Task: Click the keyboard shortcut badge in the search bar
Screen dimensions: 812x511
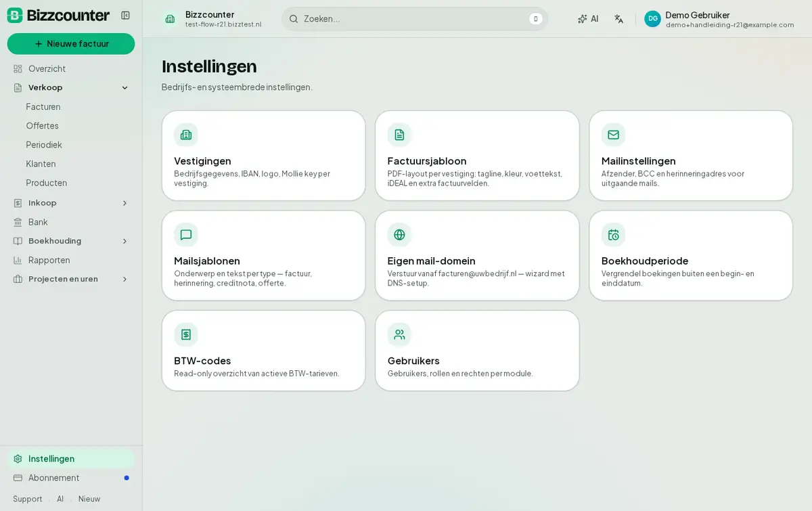Action: [x=535, y=19]
